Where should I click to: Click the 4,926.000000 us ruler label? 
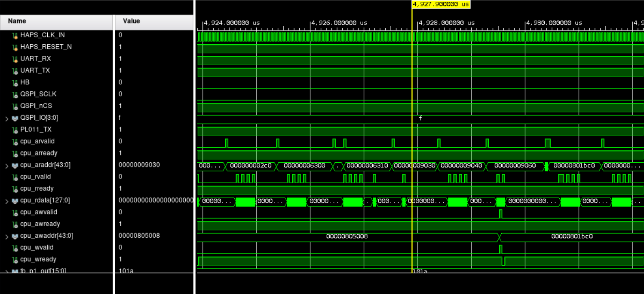pos(339,23)
